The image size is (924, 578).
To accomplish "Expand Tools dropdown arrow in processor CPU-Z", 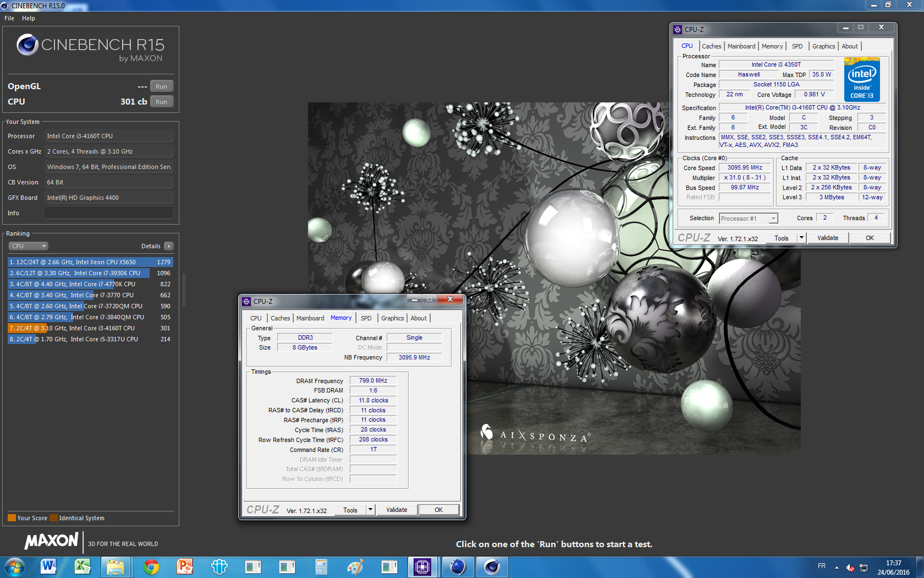I will 801,238.
